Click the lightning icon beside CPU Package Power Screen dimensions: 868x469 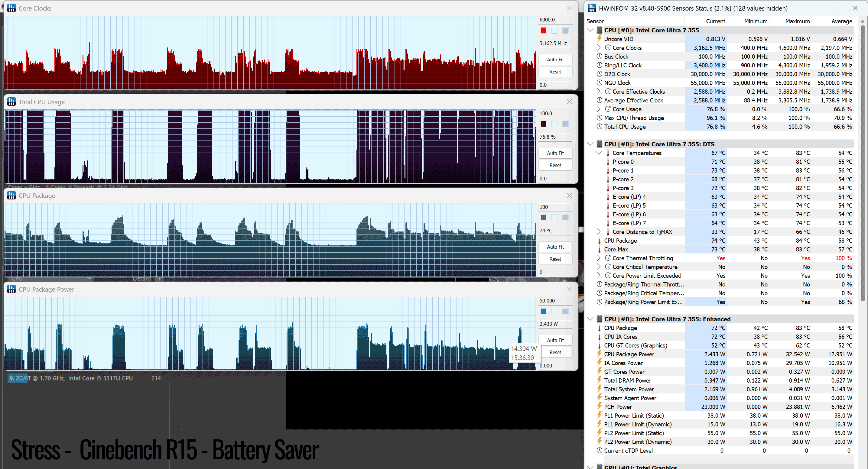pyautogui.click(x=600, y=354)
